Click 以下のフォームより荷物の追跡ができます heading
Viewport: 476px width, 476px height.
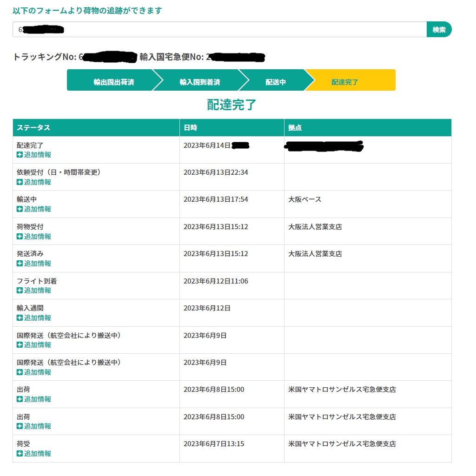coord(87,11)
